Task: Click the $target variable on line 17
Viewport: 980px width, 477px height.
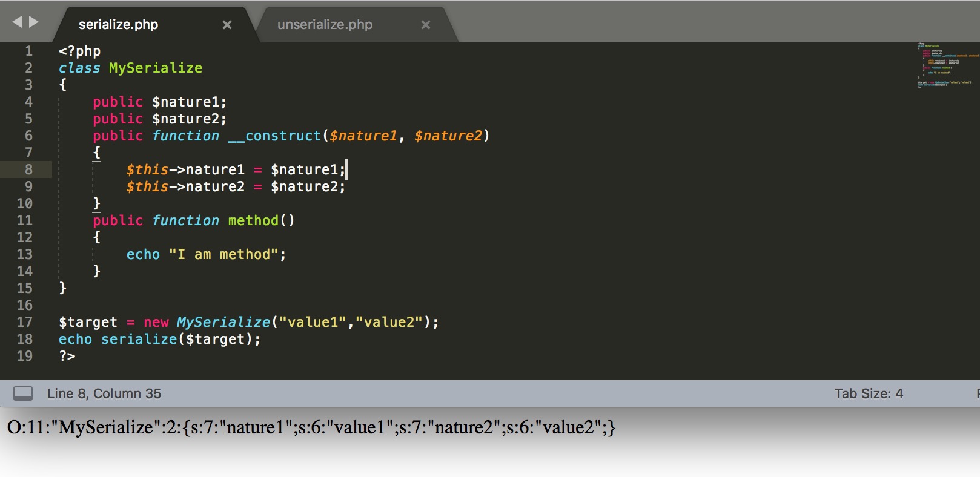Action: pos(88,322)
